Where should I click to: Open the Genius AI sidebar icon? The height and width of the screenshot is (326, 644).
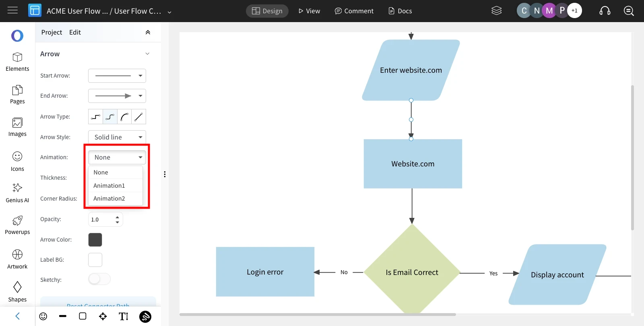pos(17,188)
